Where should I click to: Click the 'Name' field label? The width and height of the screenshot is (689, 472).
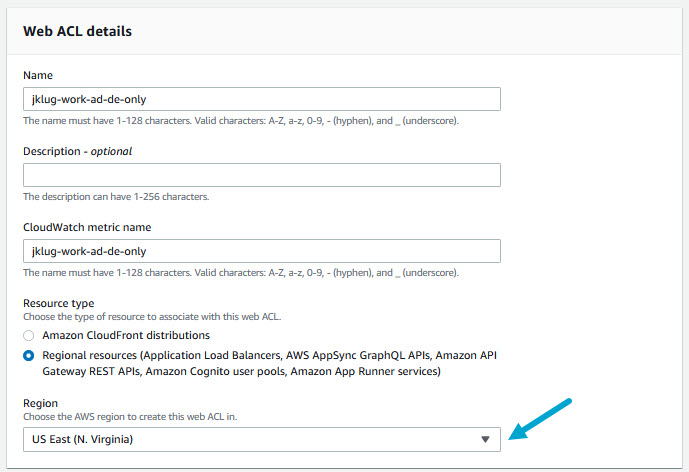(x=38, y=75)
